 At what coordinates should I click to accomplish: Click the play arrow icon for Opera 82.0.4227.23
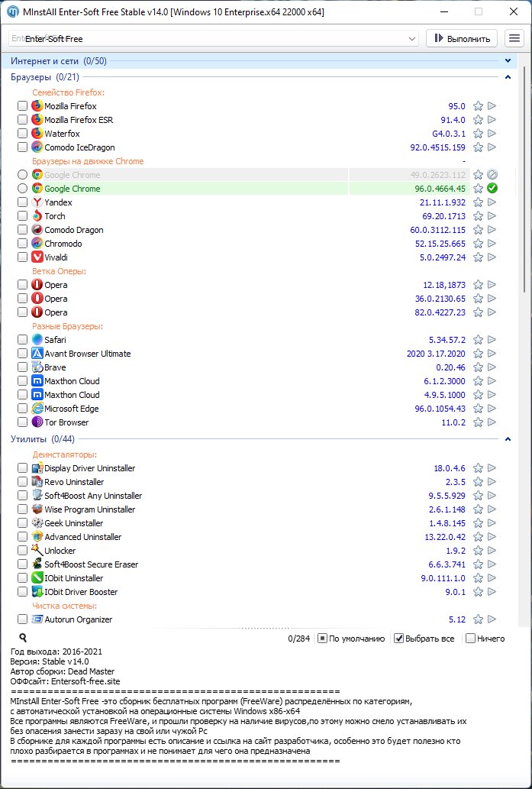492,312
